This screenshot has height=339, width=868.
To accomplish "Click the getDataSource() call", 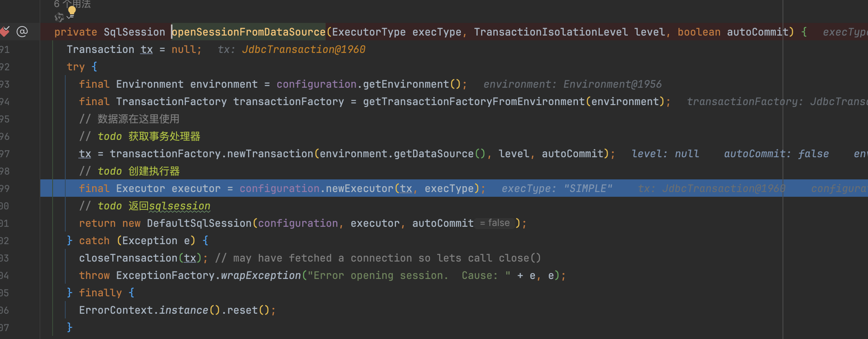I will tap(439, 154).
